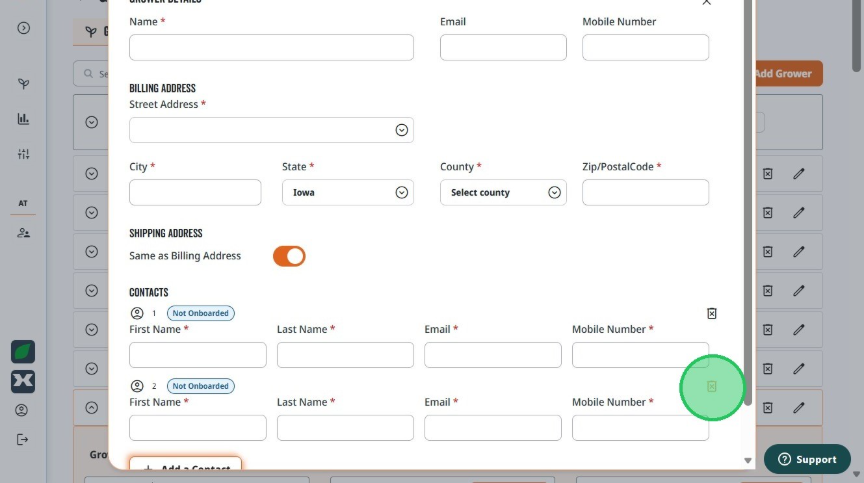Open the plant sprout sidebar icon
Viewport: 864px width, 483px height.
pyautogui.click(x=23, y=84)
